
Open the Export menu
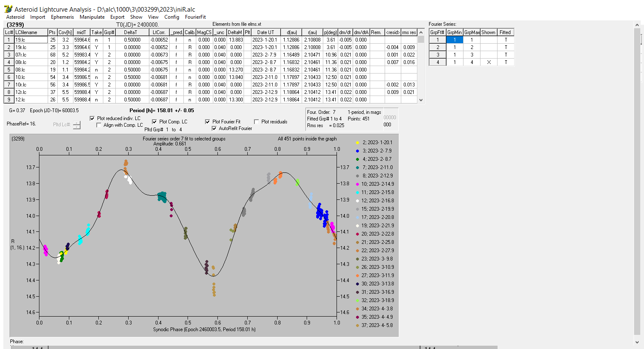pyautogui.click(x=117, y=17)
